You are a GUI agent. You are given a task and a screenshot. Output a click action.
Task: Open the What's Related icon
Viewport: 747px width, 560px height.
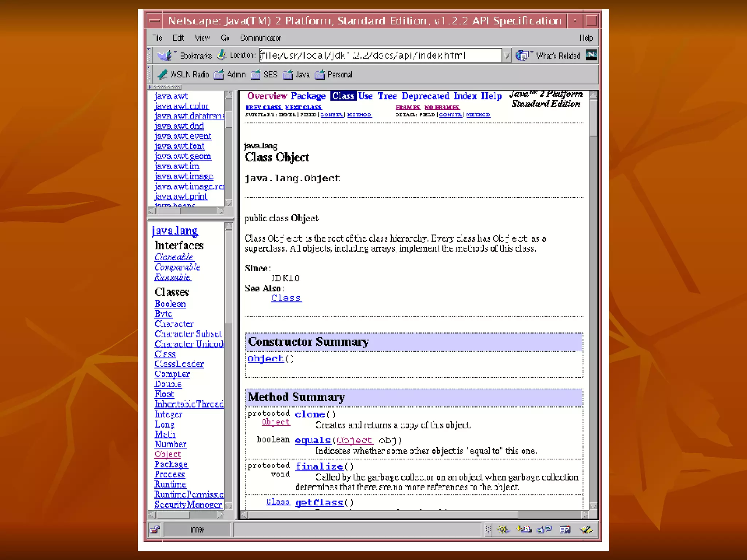pos(522,55)
